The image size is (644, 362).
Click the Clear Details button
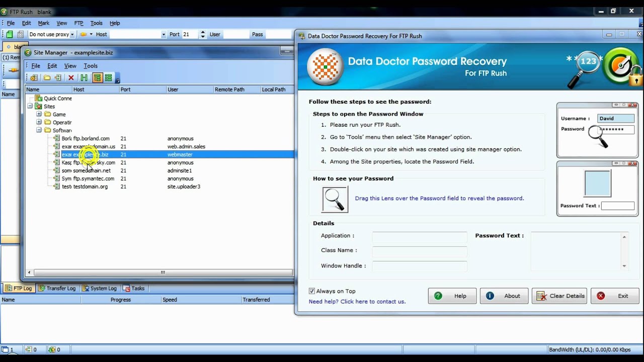click(559, 296)
